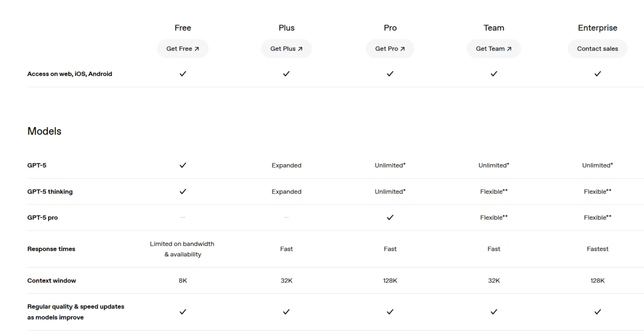Choose the Get Team button
The width and height of the screenshot is (644, 336).
coord(494,49)
